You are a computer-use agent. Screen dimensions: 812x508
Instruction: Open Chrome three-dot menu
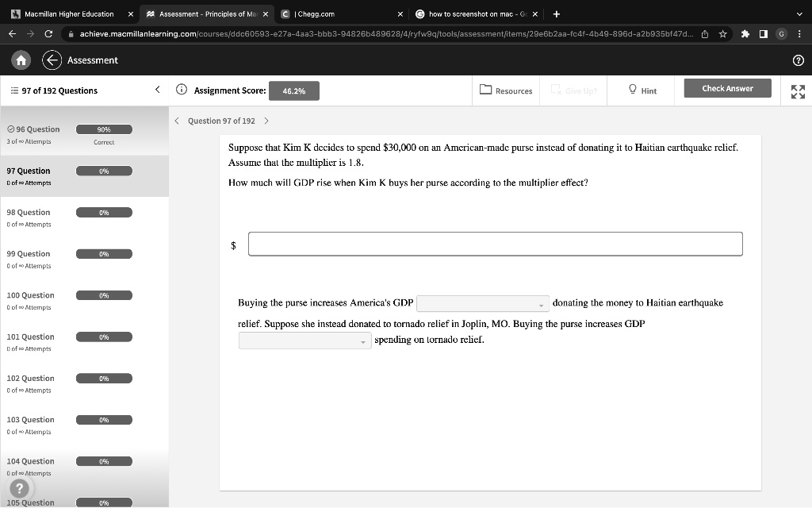799,33
